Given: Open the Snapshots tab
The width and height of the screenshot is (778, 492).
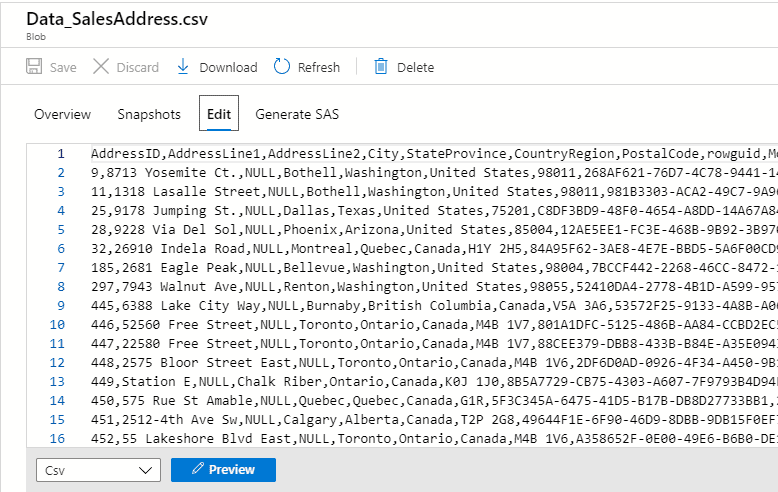Looking at the screenshot, I should click(x=149, y=114).
